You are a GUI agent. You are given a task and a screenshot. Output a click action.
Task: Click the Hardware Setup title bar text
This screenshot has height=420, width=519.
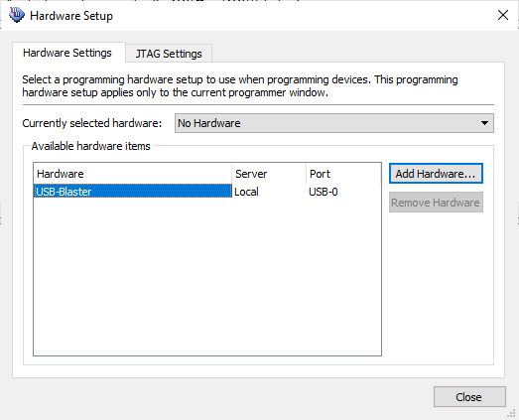click(71, 16)
